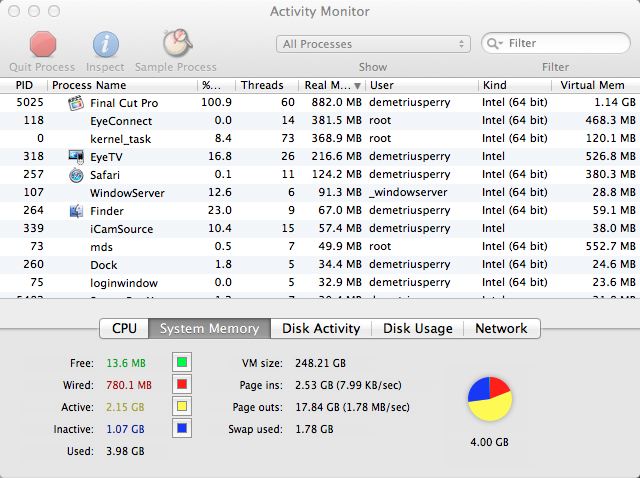Open the Inspect info icon
This screenshot has height=478, width=640.
tap(105, 44)
